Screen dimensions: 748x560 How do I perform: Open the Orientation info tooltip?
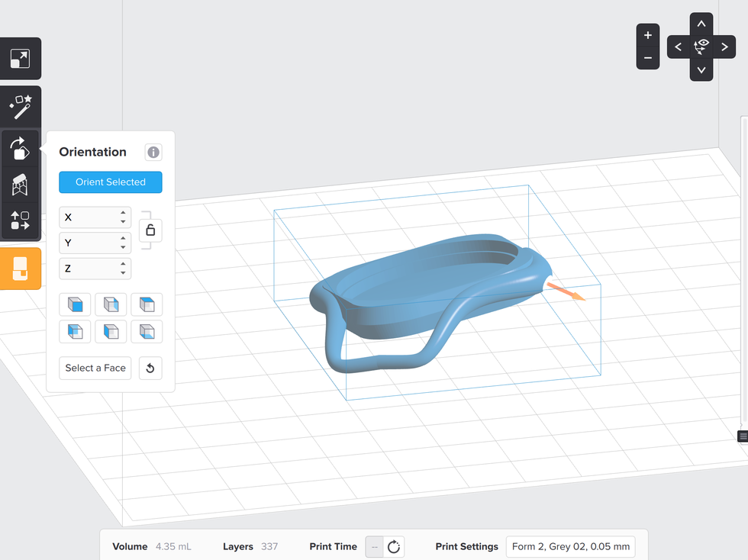153,152
